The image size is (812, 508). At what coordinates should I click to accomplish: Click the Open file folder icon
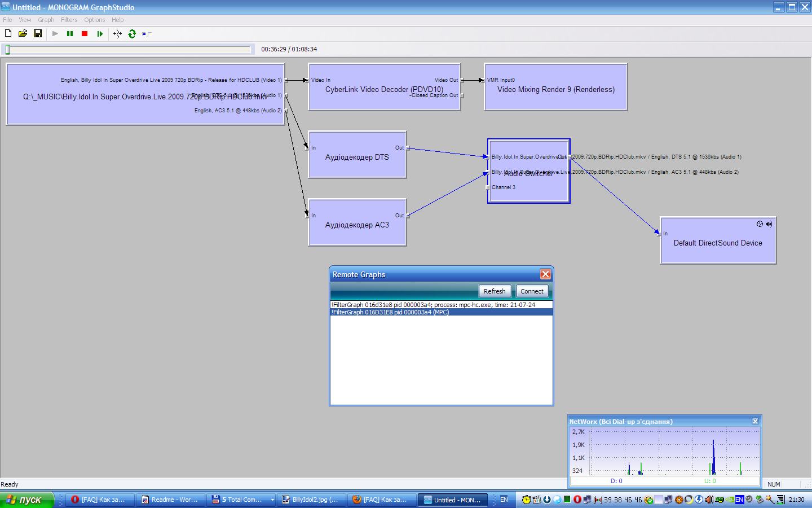tap(23, 34)
